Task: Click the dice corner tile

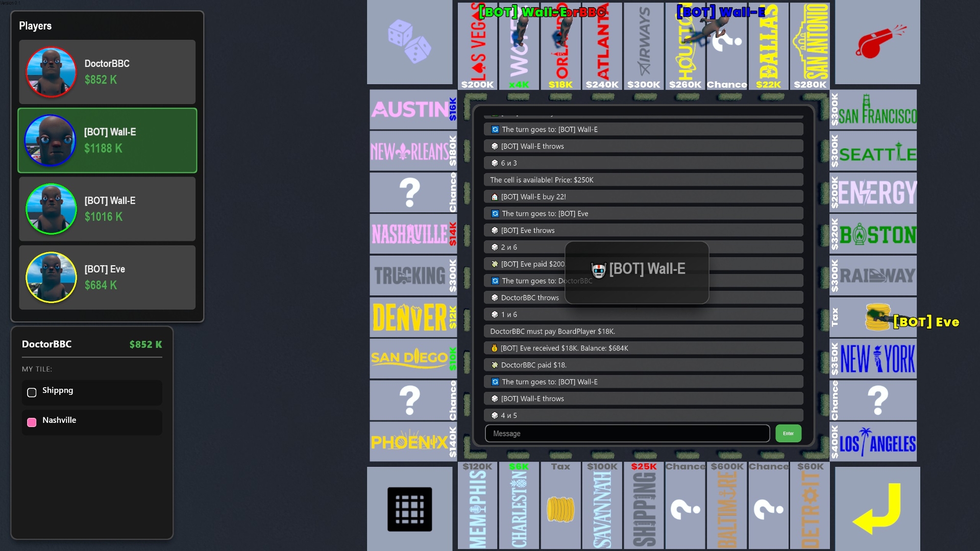Action: tap(409, 42)
